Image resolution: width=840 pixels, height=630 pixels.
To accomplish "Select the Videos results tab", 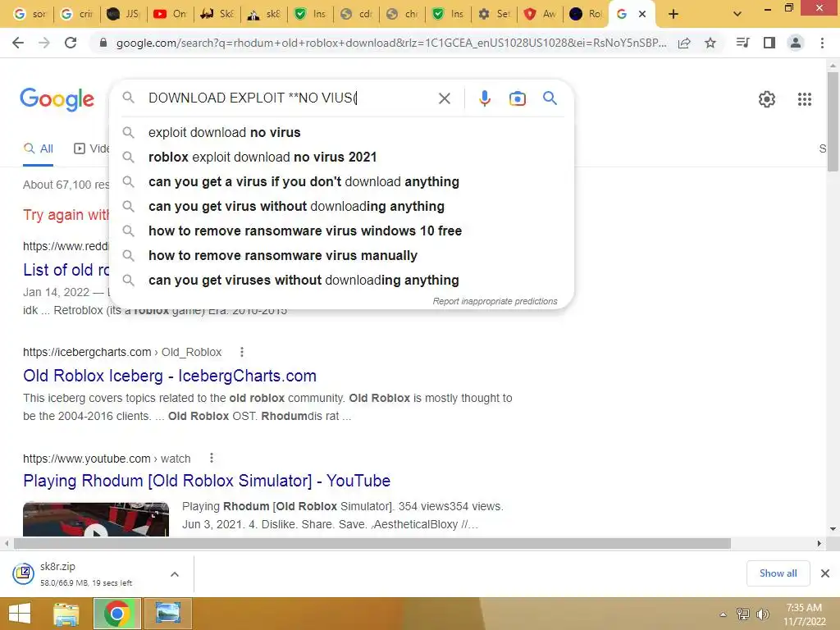I will [91, 149].
